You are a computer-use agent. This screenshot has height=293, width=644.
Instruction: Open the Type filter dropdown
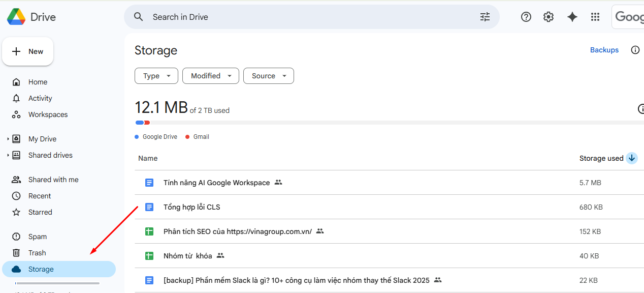pyautogui.click(x=156, y=76)
